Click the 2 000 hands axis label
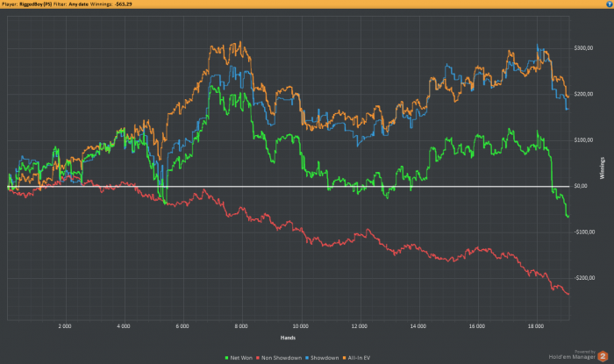614x364 pixels. [65, 326]
